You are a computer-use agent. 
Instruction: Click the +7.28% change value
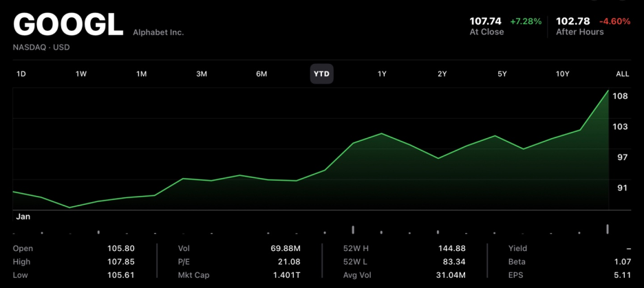pyautogui.click(x=526, y=21)
